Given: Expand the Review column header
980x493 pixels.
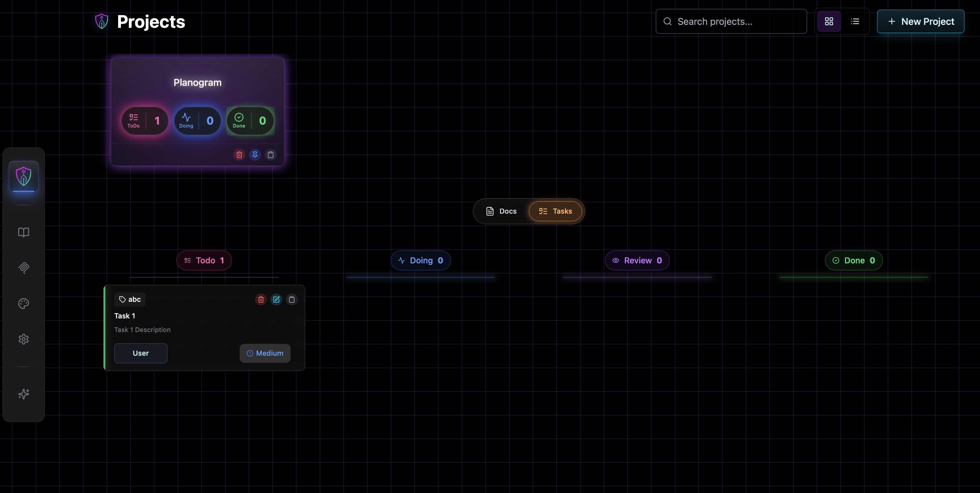Looking at the screenshot, I should pos(637,260).
